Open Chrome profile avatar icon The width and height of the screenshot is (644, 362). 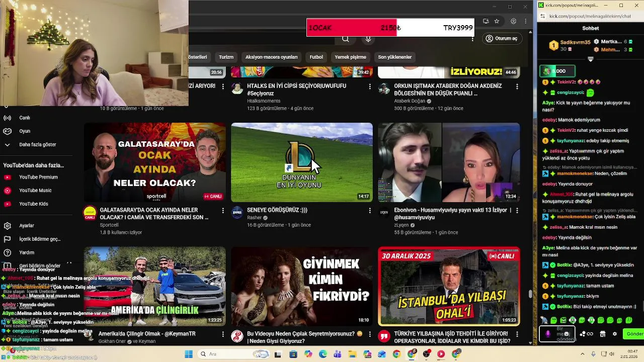(x=513, y=21)
